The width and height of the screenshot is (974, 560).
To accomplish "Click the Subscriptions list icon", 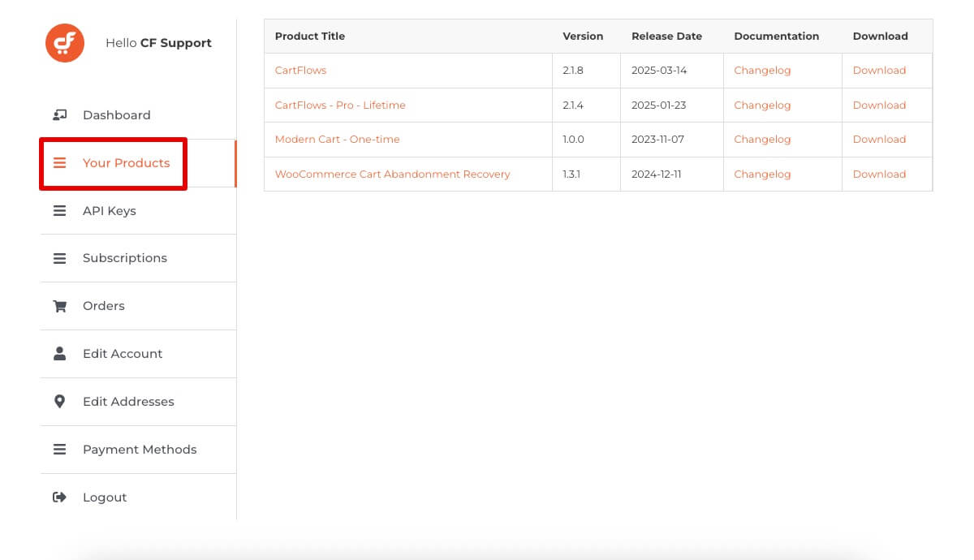I will [x=59, y=258].
